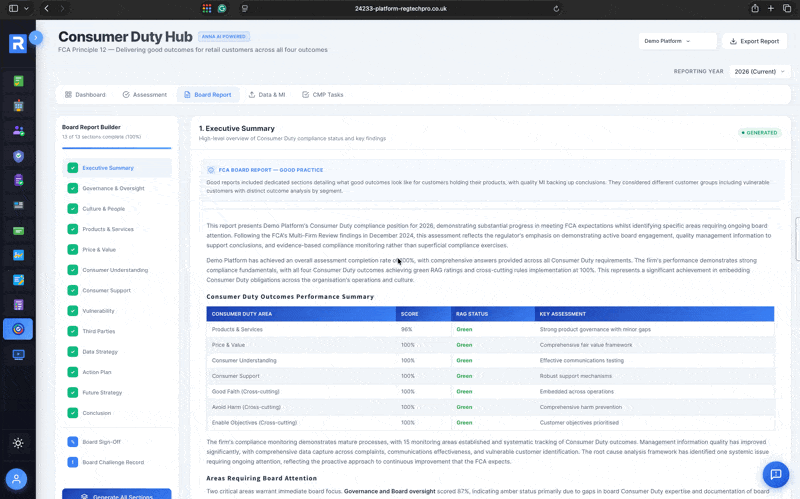The height and width of the screenshot is (499, 800).
Task: Toggle the Governance & Oversight checkbox
Action: point(73,188)
